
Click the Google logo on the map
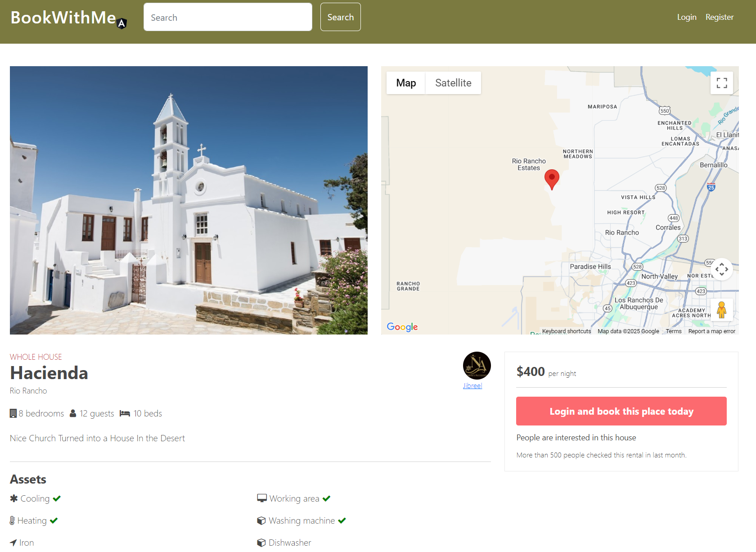coord(402,327)
